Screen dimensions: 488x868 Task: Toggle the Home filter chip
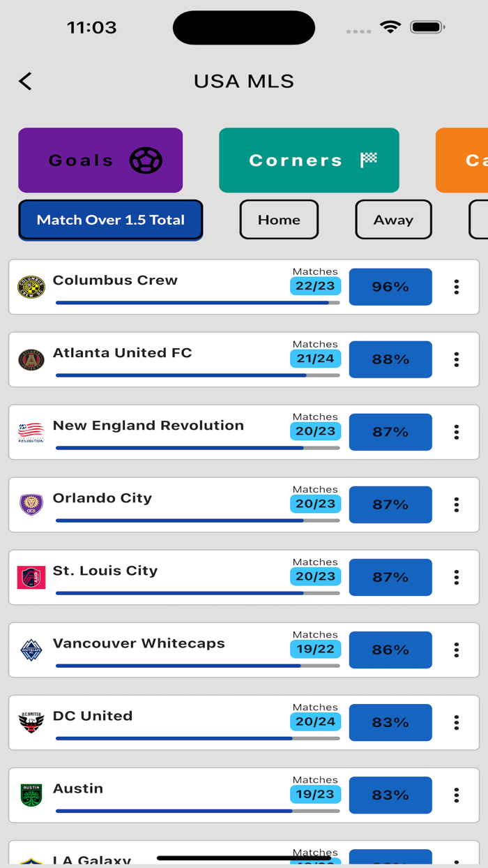pos(279,220)
